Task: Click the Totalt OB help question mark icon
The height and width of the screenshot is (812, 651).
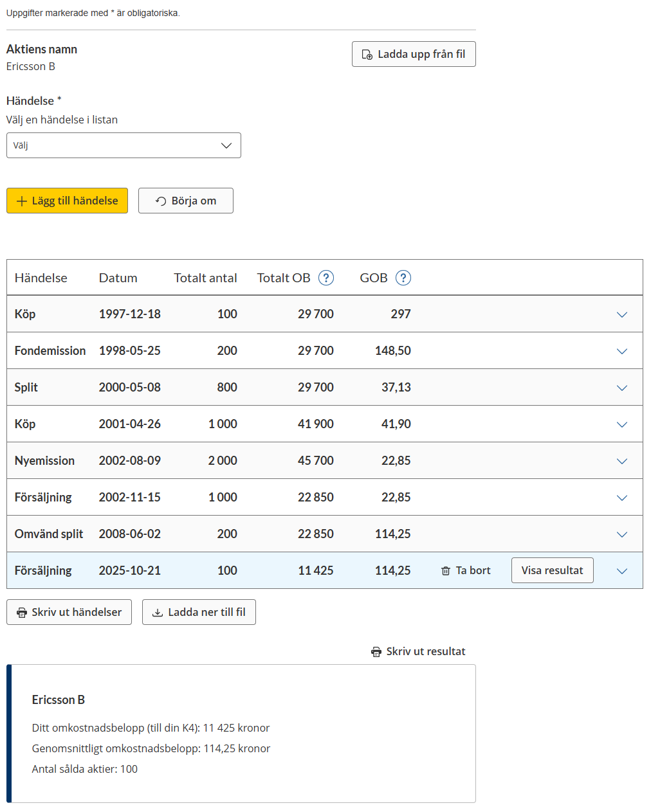Action: [x=326, y=278]
